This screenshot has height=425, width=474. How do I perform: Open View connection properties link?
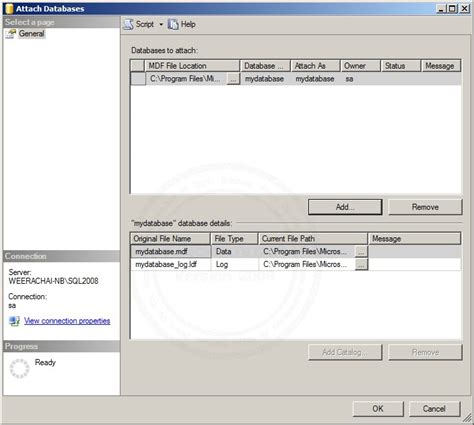pyautogui.click(x=67, y=321)
